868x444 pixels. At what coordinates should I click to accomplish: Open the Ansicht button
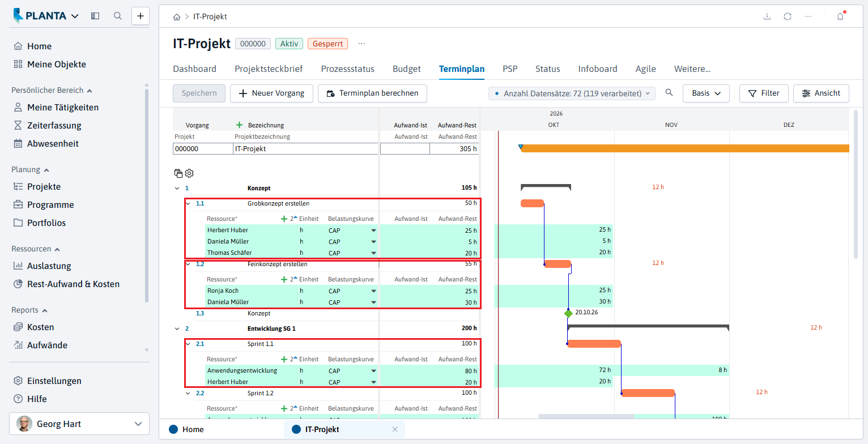click(x=822, y=93)
